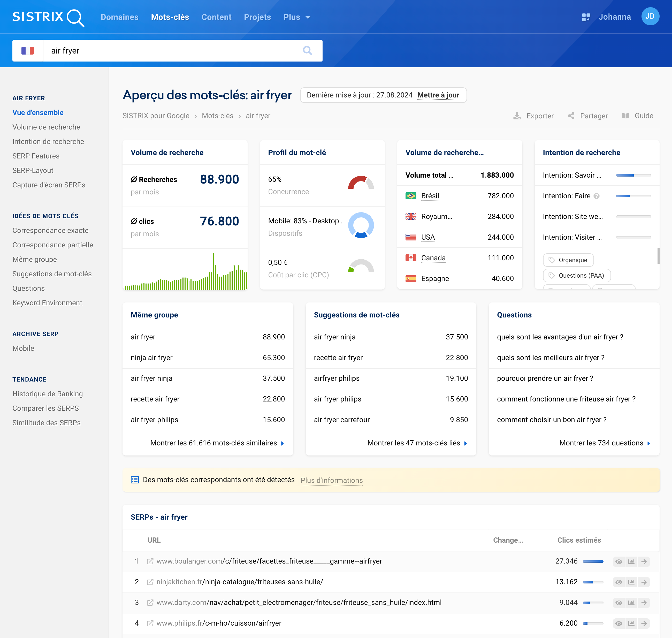The image size is (672, 638).
Task: Open the apps grid icon next to Johanna
Action: coord(586,17)
